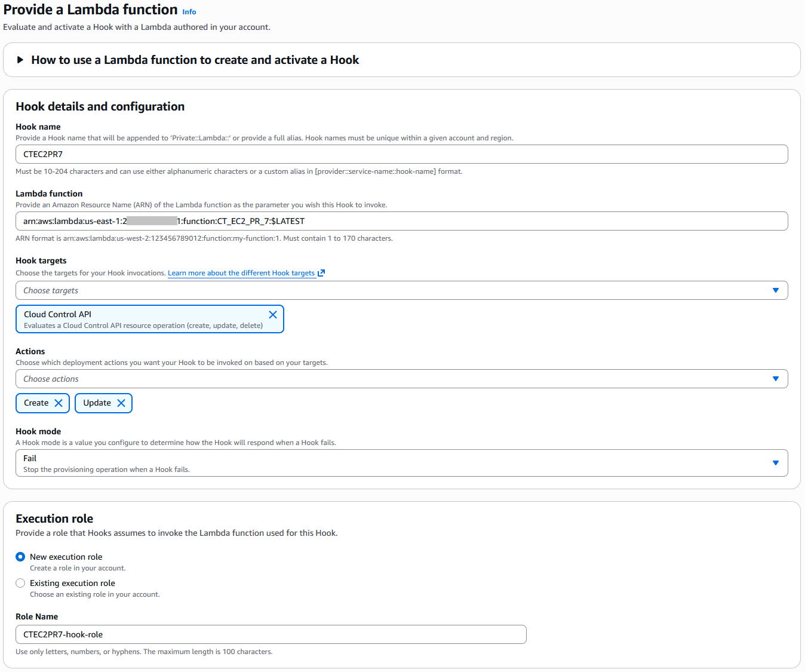The image size is (805, 672).
Task: Remove the Update action chip
Action: pyautogui.click(x=121, y=403)
